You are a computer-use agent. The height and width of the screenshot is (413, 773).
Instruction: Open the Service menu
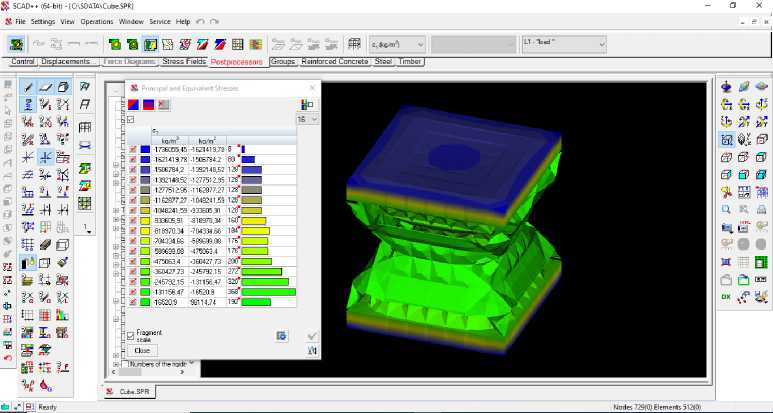[x=160, y=22]
